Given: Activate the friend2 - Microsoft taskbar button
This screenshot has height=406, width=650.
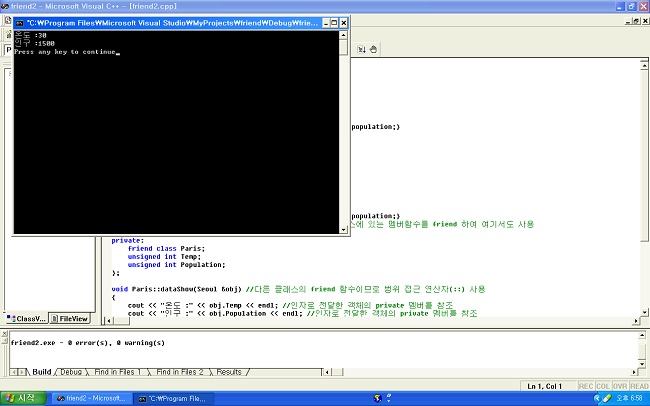Looking at the screenshot, I should [x=94, y=398].
